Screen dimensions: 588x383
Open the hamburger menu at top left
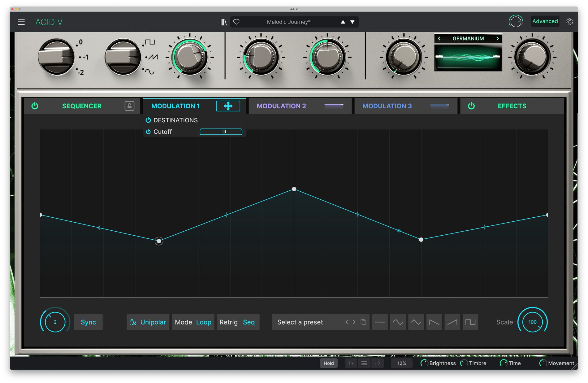(x=21, y=22)
